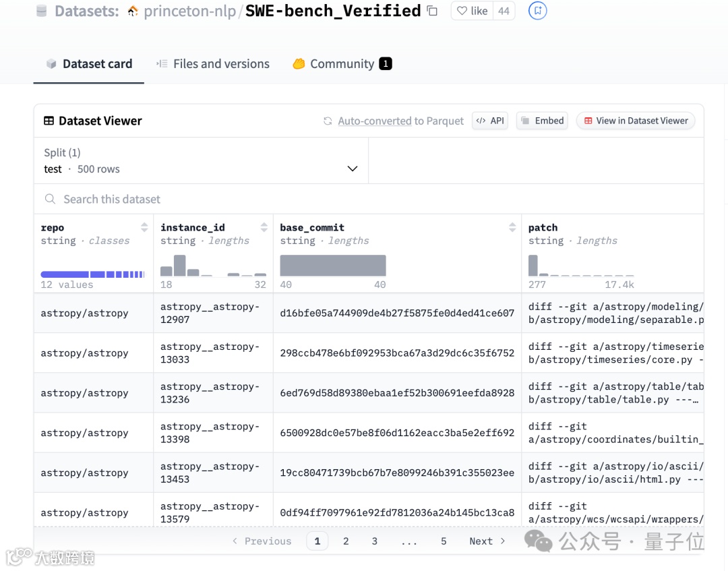The height and width of the screenshot is (571, 728).
Task: Click the patch lengths histogram
Action: [581, 266]
